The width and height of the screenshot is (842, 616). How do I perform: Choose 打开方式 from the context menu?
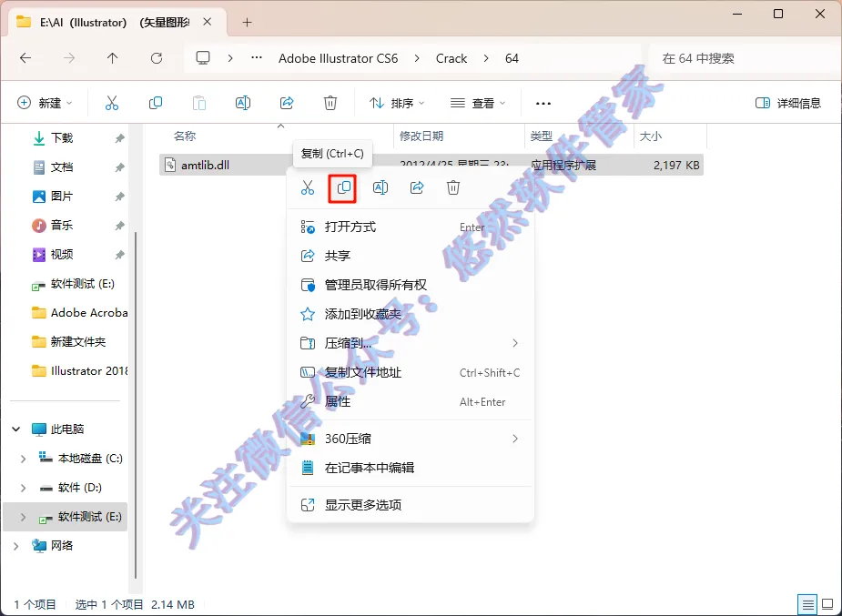[411, 227]
